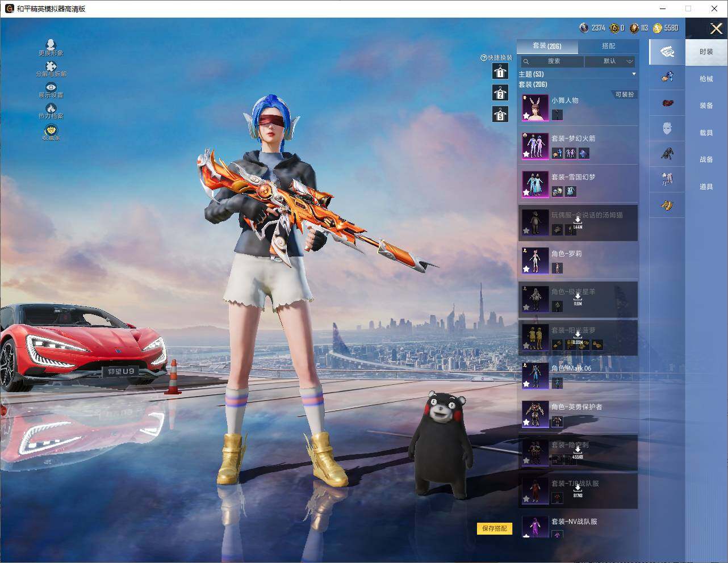Select the pants category icon
The height and width of the screenshot is (563, 728).
tap(667, 179)
